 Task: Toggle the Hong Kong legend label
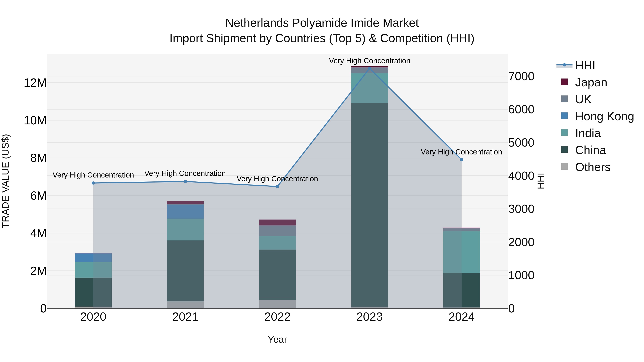(604, 116)
